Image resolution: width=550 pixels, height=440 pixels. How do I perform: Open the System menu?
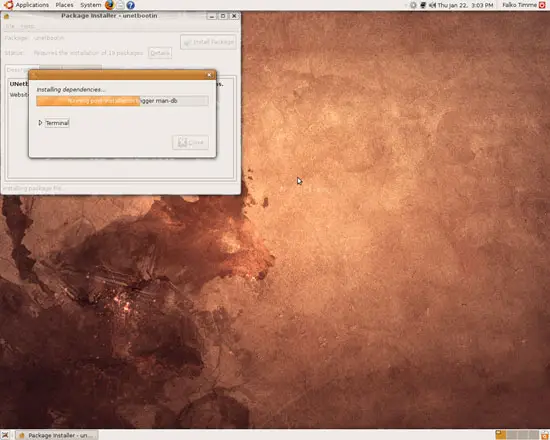click(90, 5)
